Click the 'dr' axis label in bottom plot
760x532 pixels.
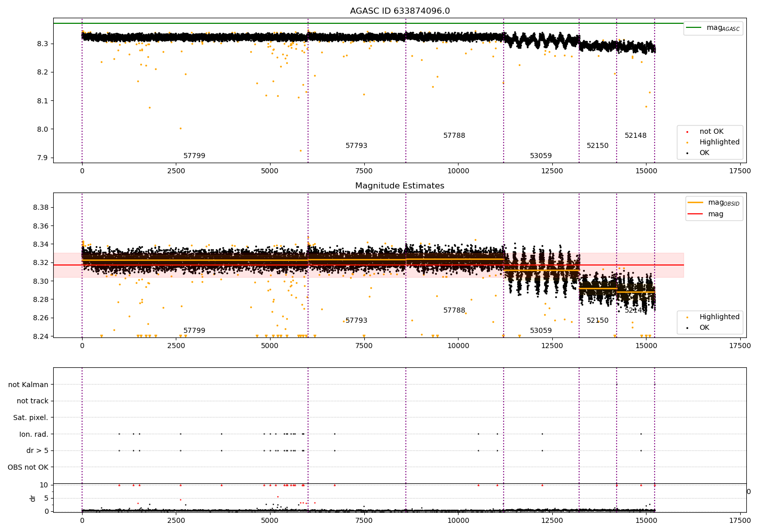click(33, 498)
